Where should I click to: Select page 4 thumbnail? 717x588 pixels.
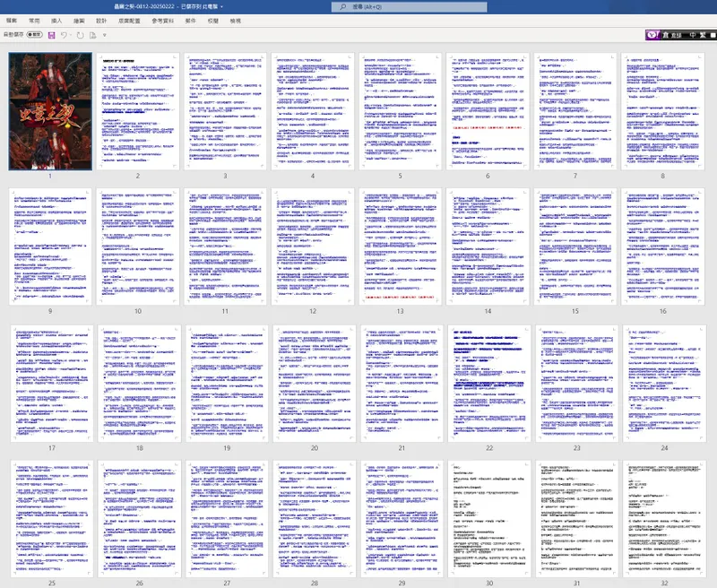coord(313,111)
